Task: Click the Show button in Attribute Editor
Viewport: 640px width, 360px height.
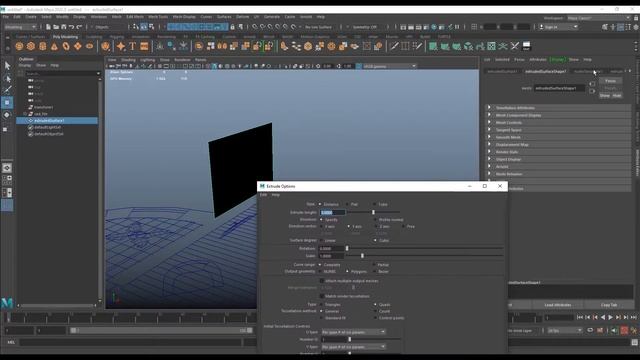Action: pos(604,96)
